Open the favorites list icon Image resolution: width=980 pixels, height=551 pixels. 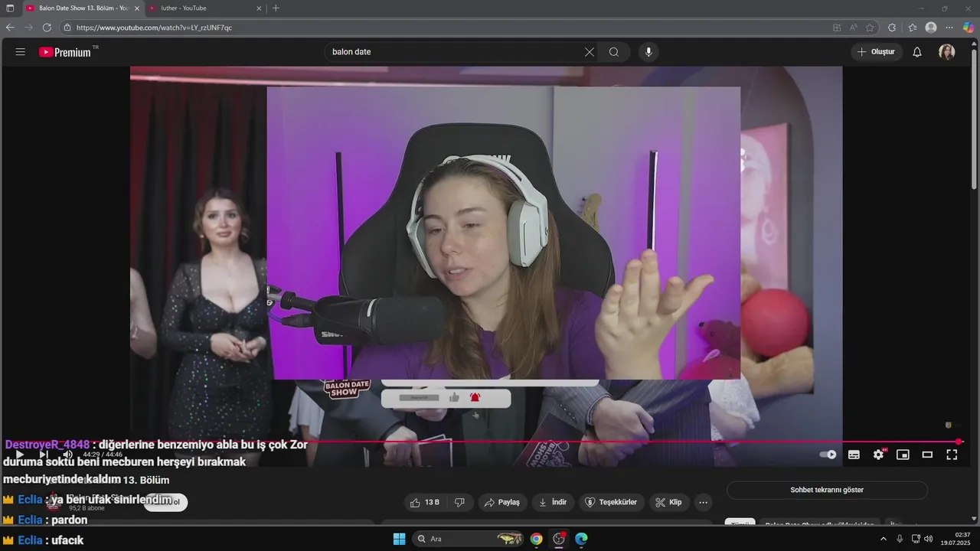tap(913, 28)
